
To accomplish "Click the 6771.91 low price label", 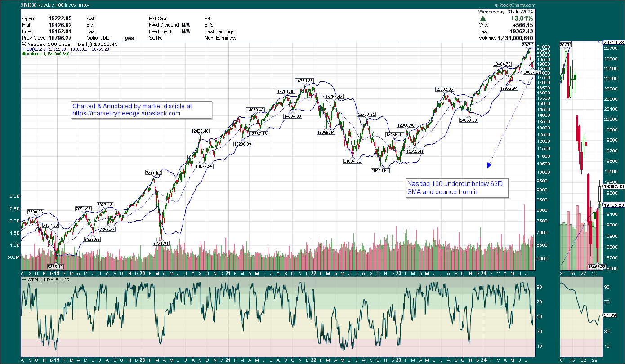I will (161, 243).
